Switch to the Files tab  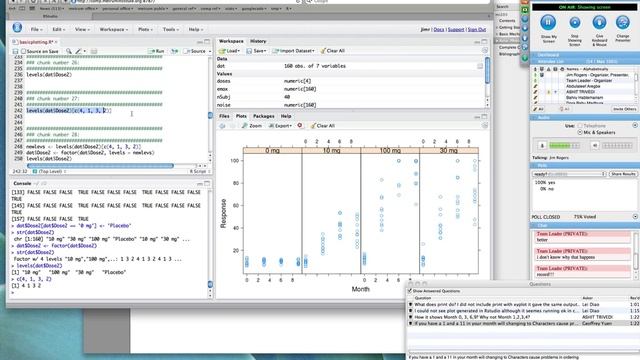click(x=224, y=116)
